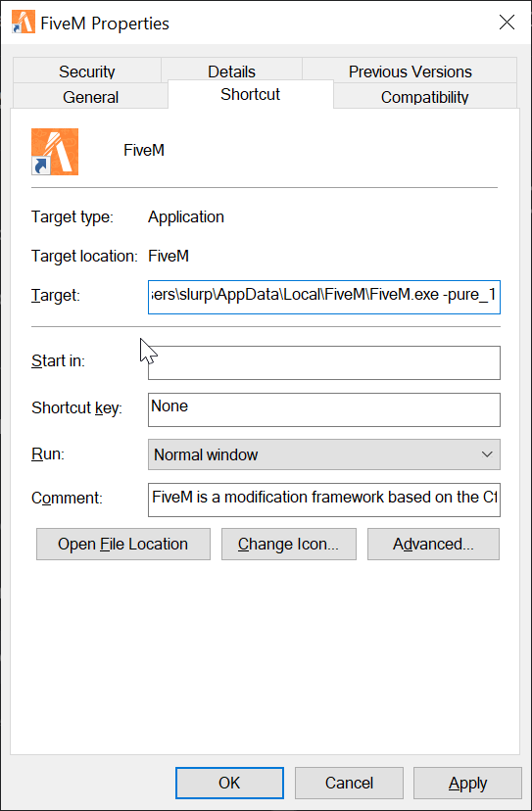Select the Previous Versions tab

coord(410,71)
